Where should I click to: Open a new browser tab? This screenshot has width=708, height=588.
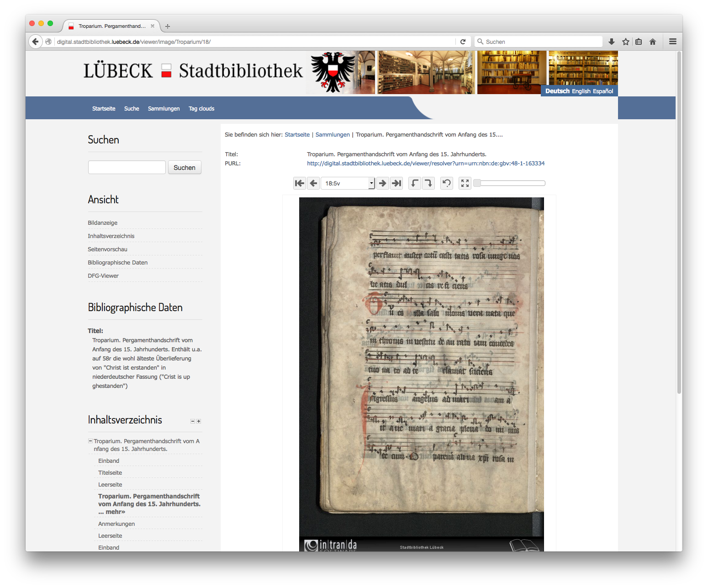pyautogui.click(x=168, y=26)
